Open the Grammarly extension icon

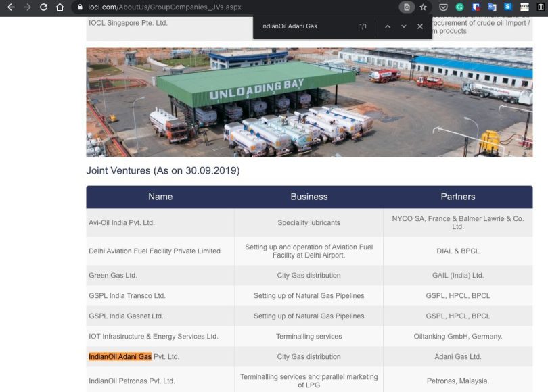click(x=459, y=7)
